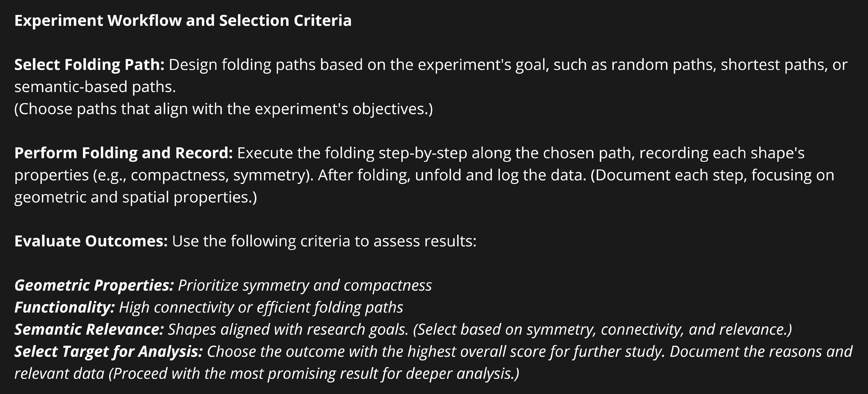Click the 'Geometric Properties:' italic label
Screen dimensions: 868x394
94,286
